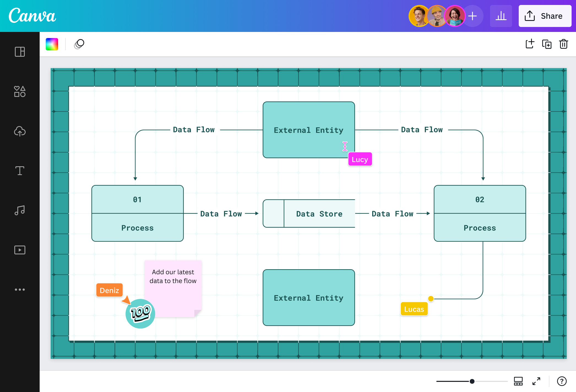Duplicate the current page
576x392 pixels.
[547, 44]
